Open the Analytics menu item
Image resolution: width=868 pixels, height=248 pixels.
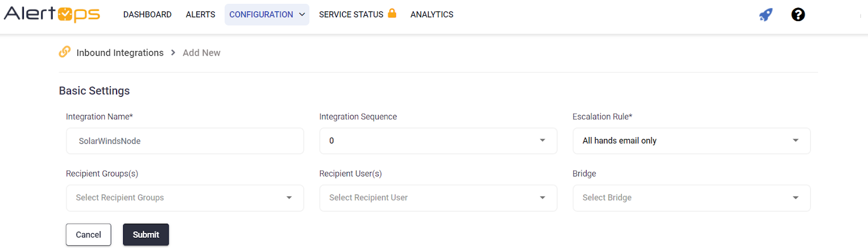coord(431,15)
